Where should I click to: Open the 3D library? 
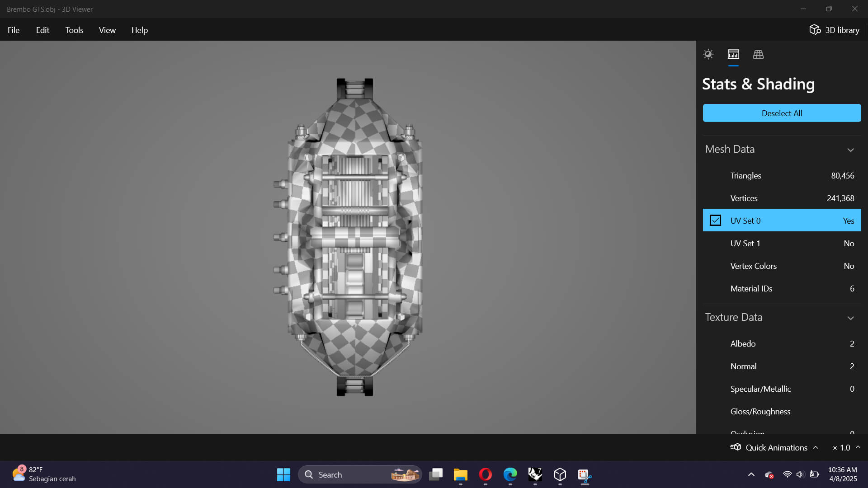tap(834, 30)
